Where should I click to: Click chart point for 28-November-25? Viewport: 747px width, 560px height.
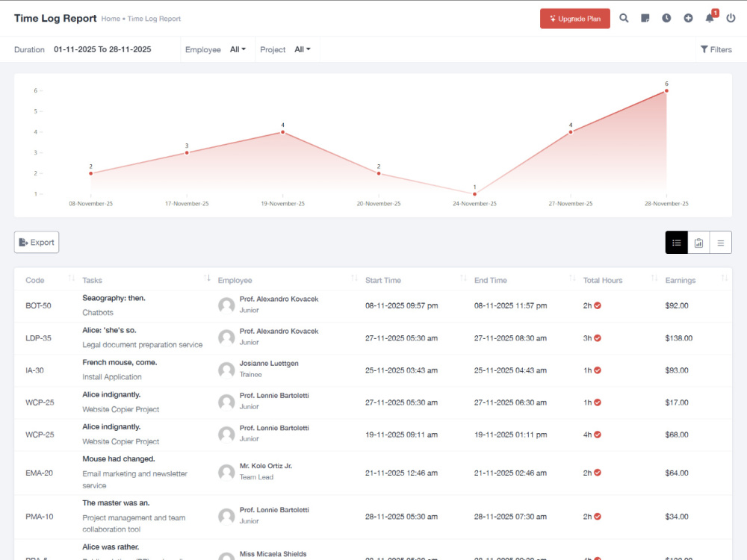coord(666,90)
